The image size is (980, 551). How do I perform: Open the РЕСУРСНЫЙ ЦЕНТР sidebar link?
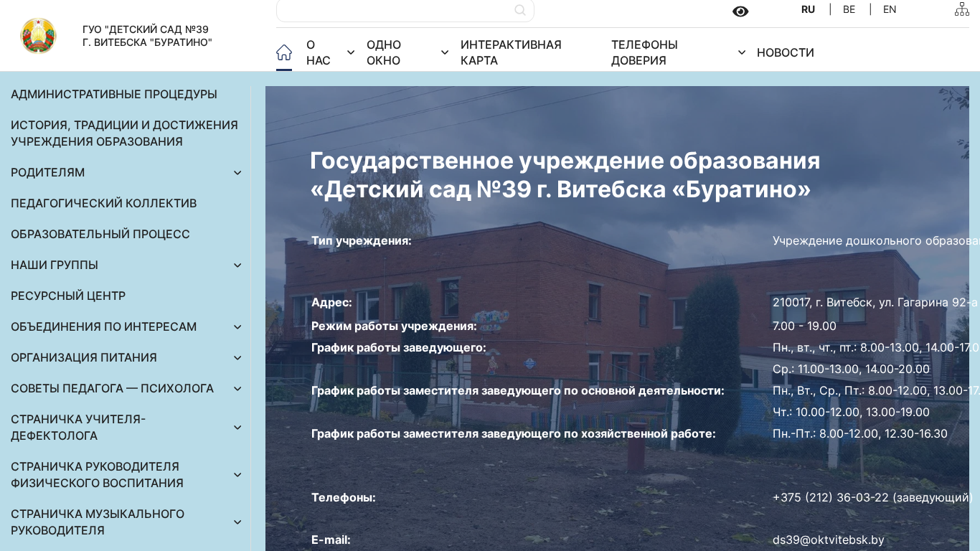(x=68, y=296)
